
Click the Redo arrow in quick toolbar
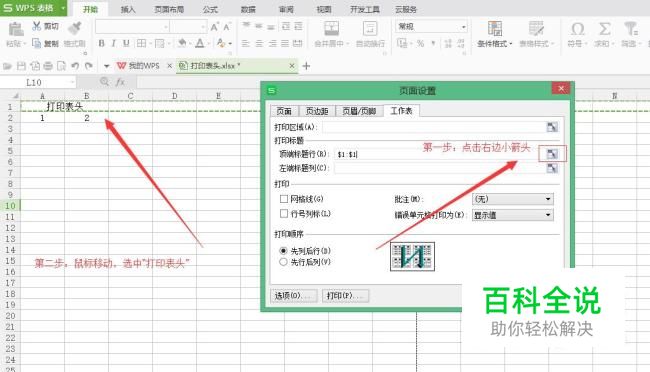coord(88,66)
